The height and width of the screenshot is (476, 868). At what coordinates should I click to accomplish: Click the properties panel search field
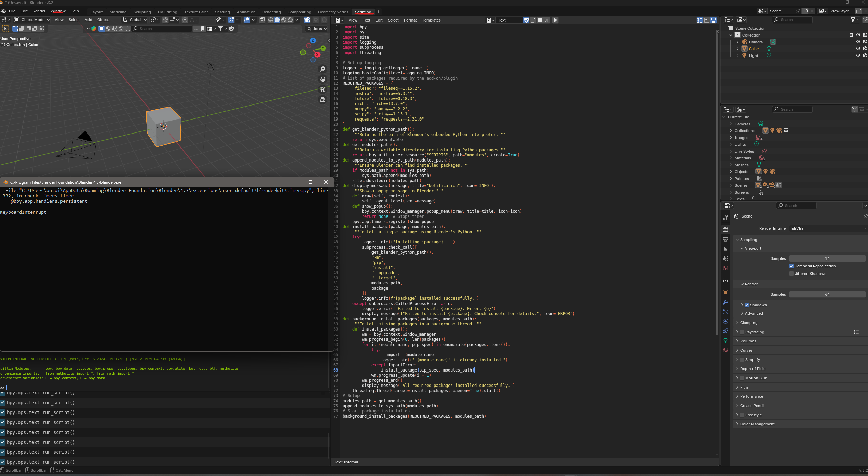796,206
